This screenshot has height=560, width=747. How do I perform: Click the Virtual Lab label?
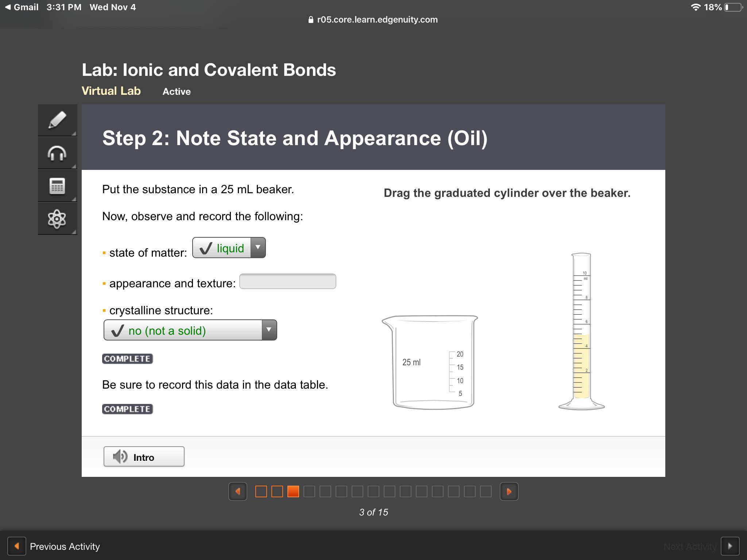coord(111,91)
